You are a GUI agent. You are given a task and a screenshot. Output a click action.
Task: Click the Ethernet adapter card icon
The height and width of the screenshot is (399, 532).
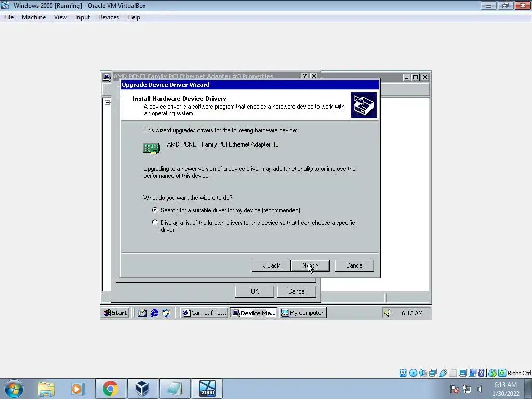[151, 149]
